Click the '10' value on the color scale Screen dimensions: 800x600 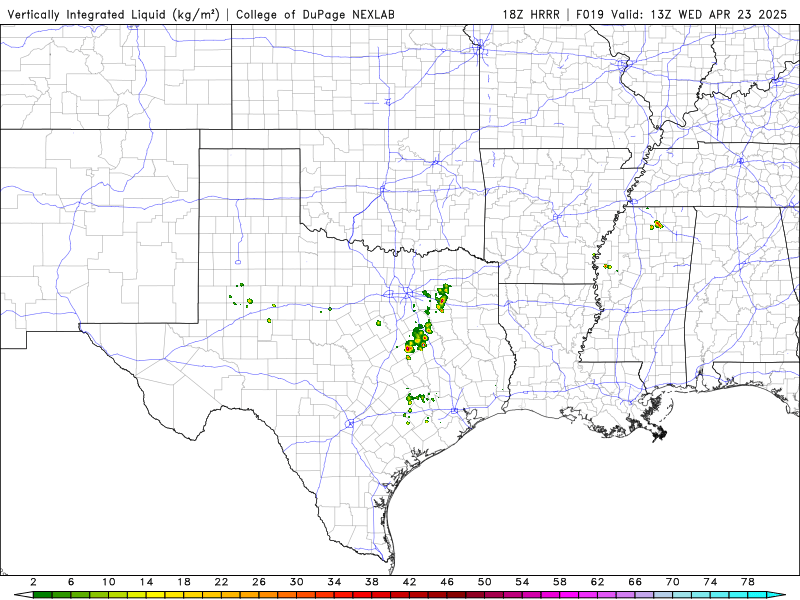tap(109, 582)
